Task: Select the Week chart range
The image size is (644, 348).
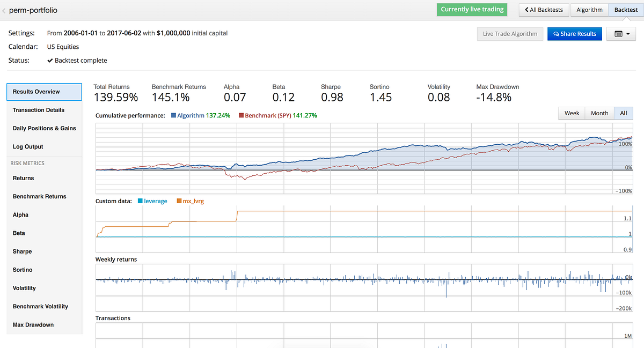Action: coord(572,113)
